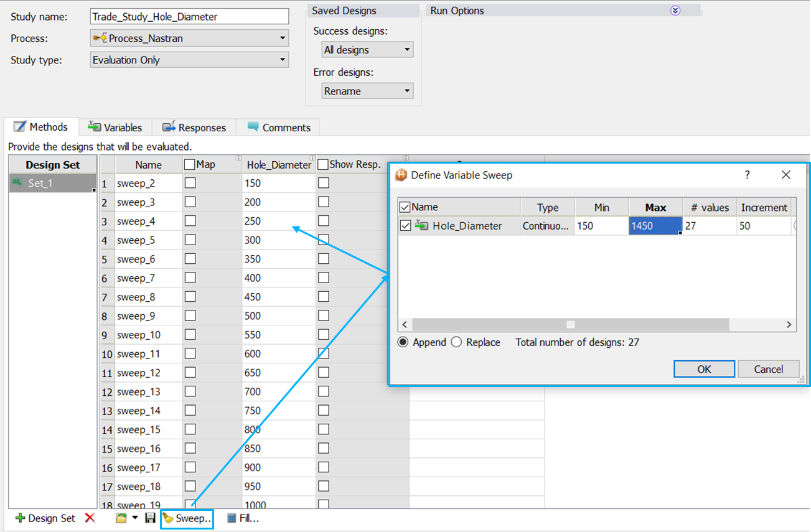Image resolution: width=811 pixels, height=532 pixels.
Task: Toggle the Name header checkbox in dialog
Action: click(405, 207)
